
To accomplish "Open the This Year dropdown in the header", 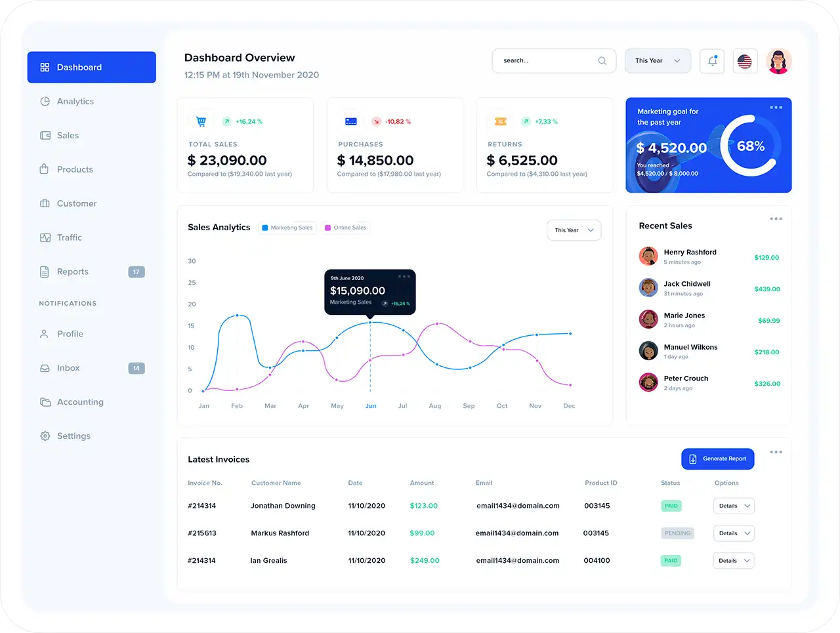I will (x=658, y=60).
